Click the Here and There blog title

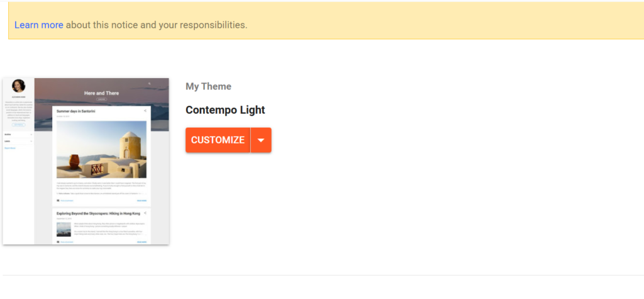(x=101, y=93)
